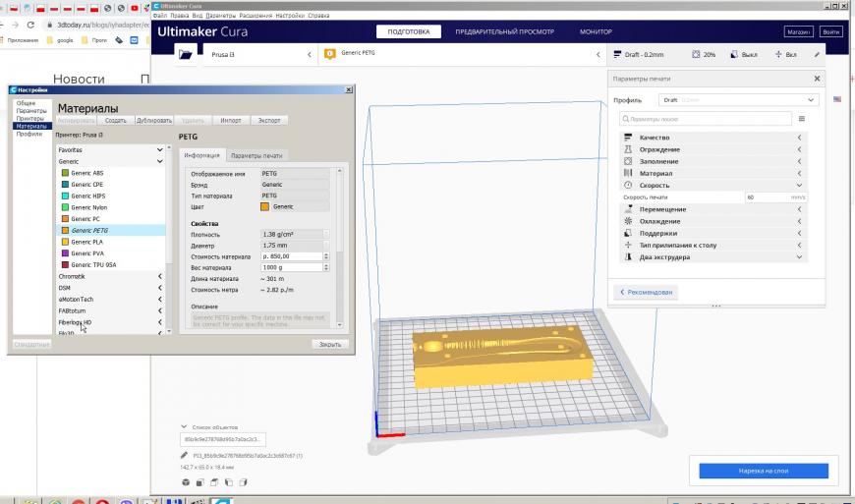Select the front view cube icon
This screenshot has width=855, height=504.
tap(200, 482)
